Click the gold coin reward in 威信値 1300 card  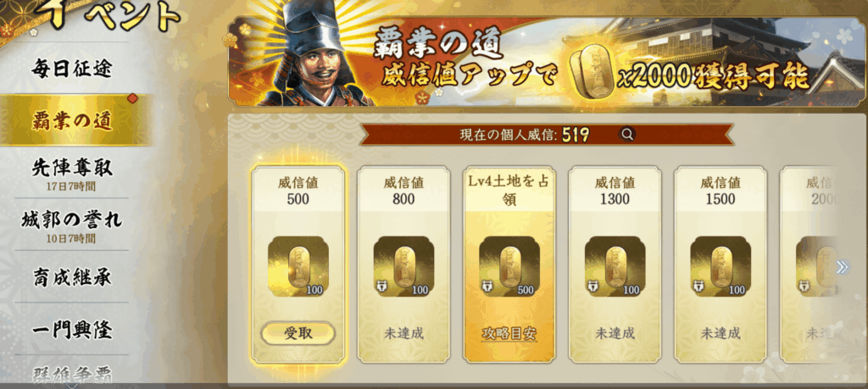(x=615, y=266)
